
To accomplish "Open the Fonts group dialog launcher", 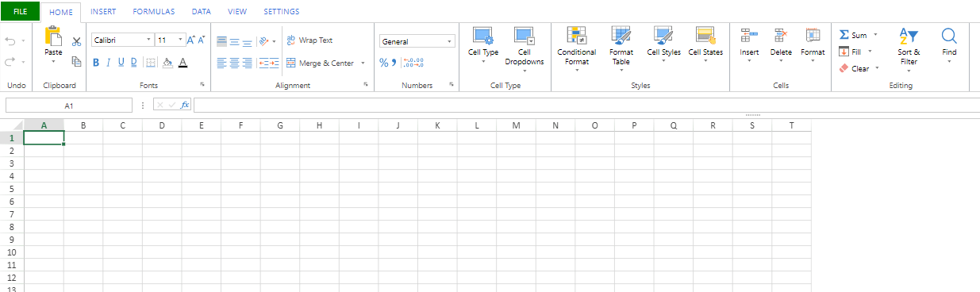I will pos(202,84).
